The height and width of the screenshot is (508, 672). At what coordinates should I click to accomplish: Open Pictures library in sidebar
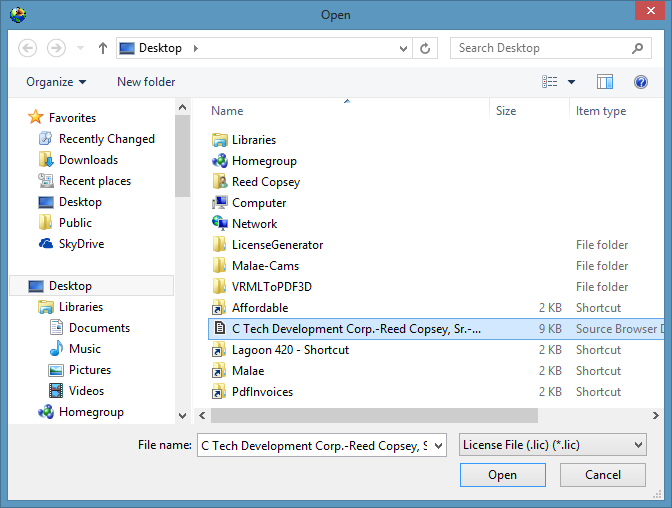(x=90, y=370)
